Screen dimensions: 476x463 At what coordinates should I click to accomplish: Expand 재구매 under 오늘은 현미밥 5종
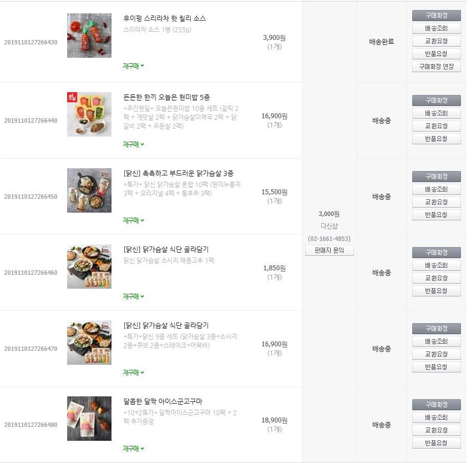(133, 144)
